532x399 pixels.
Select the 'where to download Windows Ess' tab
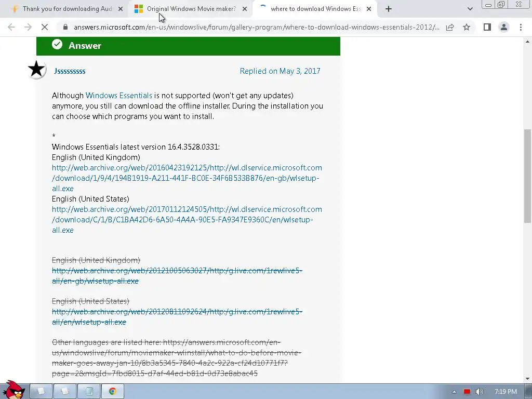pyautogui.click(x=315, y=9)
